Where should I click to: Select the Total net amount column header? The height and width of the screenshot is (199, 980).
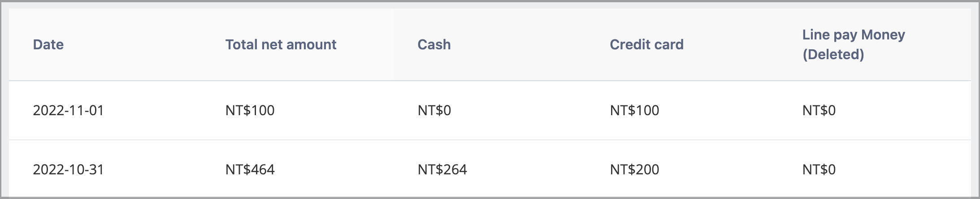click(x=281, y=44)
